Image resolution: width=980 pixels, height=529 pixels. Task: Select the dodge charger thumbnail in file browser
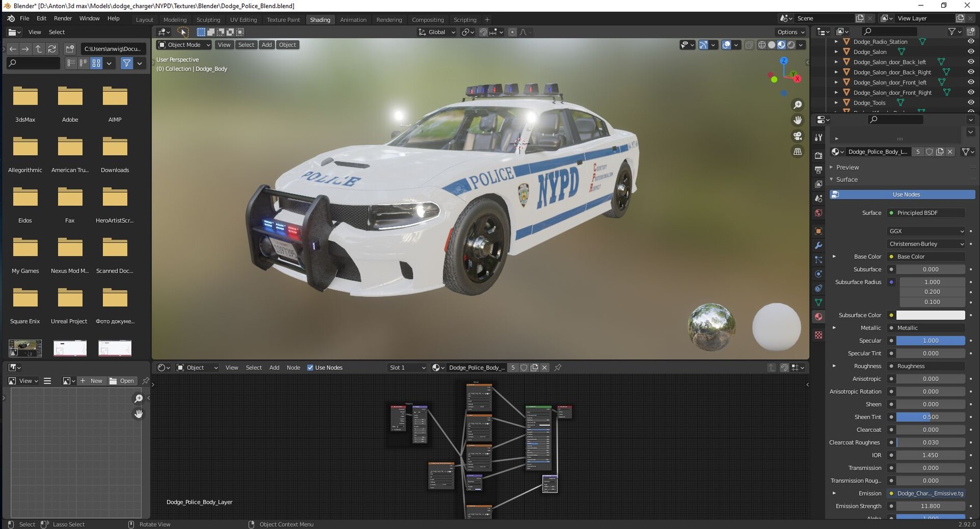25,347
